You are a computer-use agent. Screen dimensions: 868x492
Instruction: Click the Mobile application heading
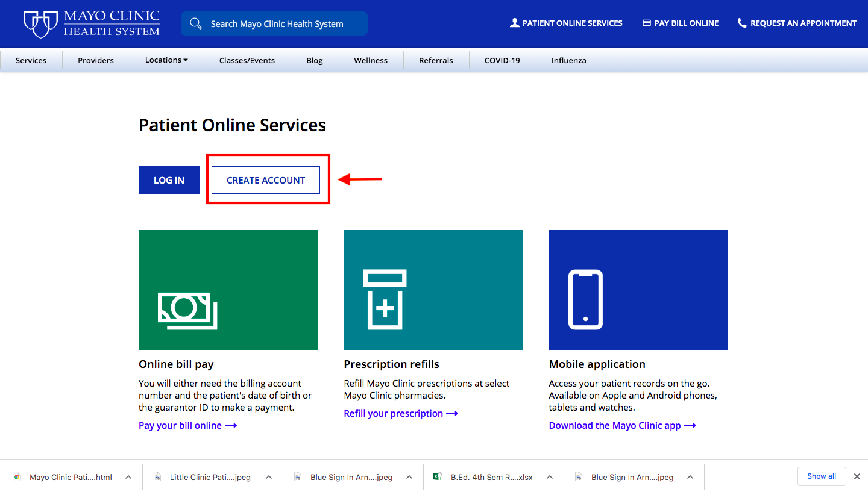coord(597,364)
